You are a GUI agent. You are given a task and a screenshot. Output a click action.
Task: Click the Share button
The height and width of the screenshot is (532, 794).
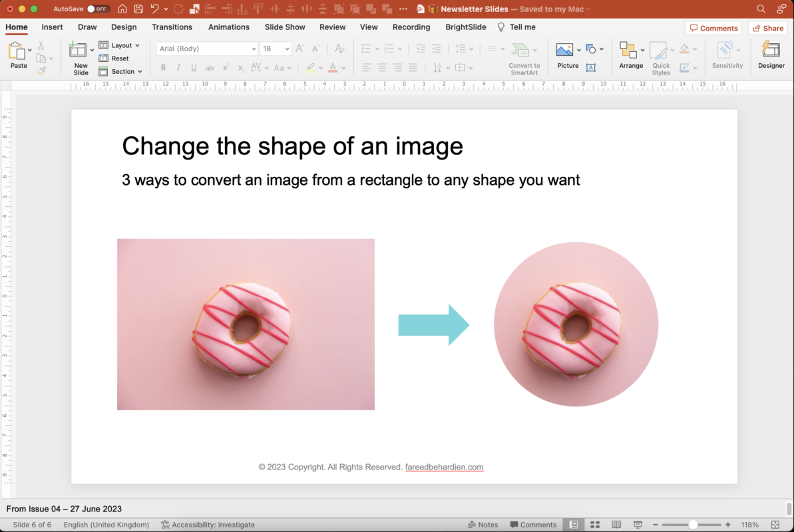[x=767, y=27]
